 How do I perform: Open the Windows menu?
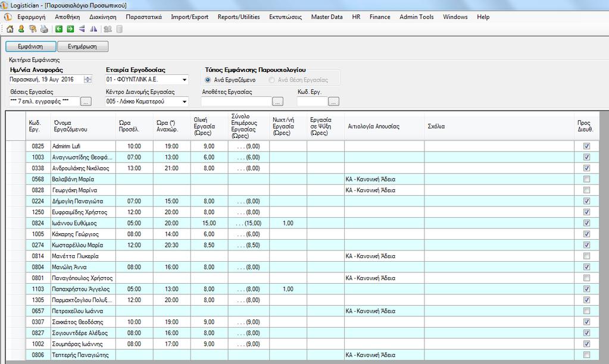(455, 17)
